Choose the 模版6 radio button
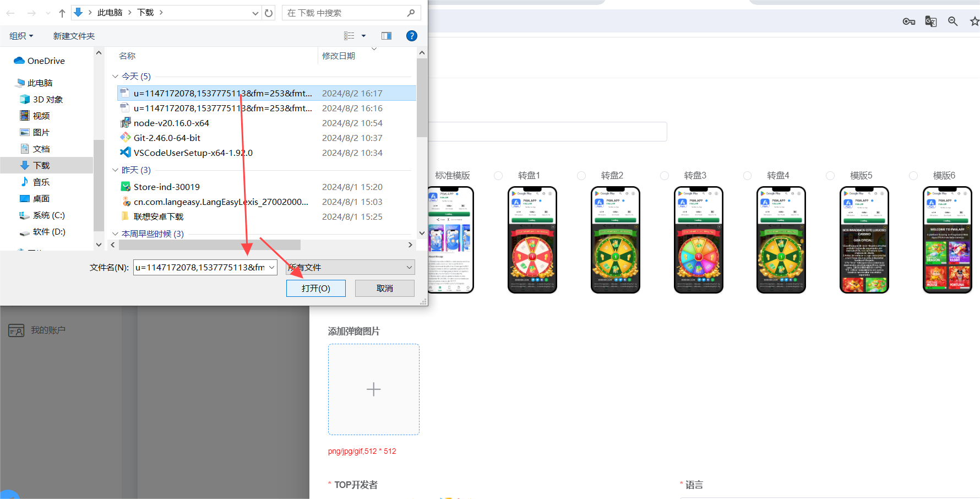Image resolution: width=980 pixels, height=499 pixels. [913, 176]
